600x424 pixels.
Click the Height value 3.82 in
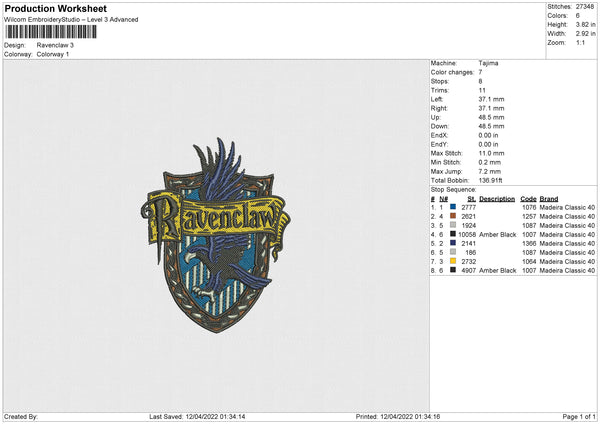click(585, 24)
